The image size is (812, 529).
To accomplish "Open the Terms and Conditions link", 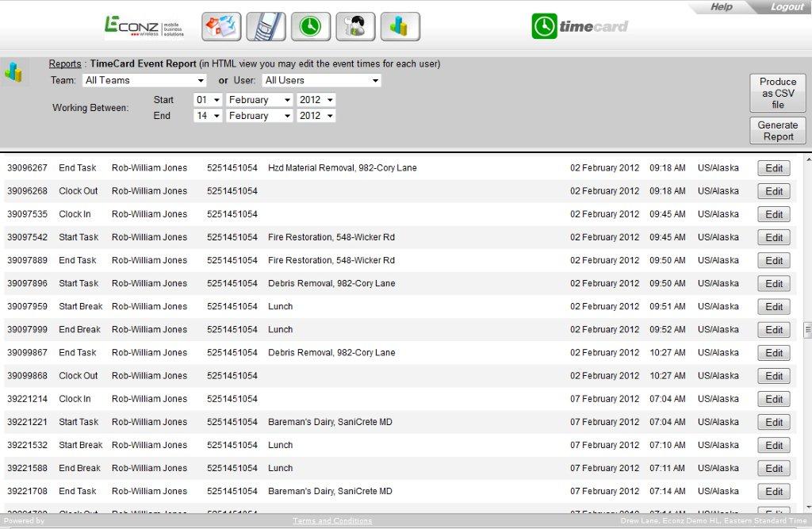I will (332, 521).
